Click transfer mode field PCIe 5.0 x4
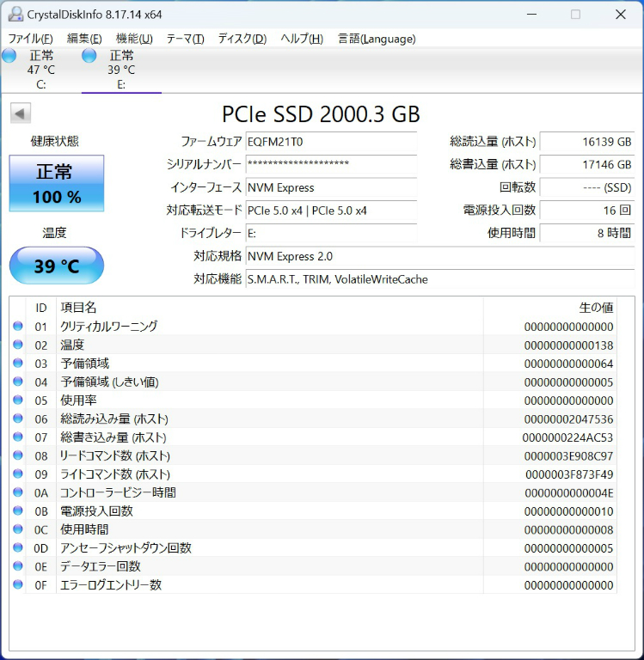Screen dimensions: 644x660 tap(332, 210)
